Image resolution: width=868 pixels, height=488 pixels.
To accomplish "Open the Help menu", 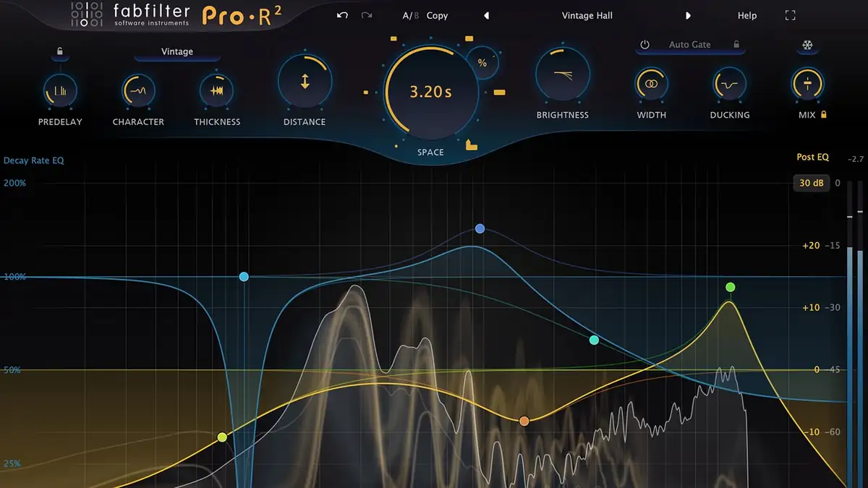I will pyautogui.click(x=746, y=15).
